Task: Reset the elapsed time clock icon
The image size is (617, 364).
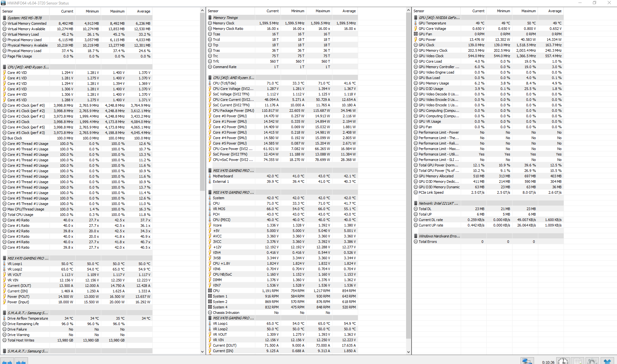Action: (x=563, y=361)
